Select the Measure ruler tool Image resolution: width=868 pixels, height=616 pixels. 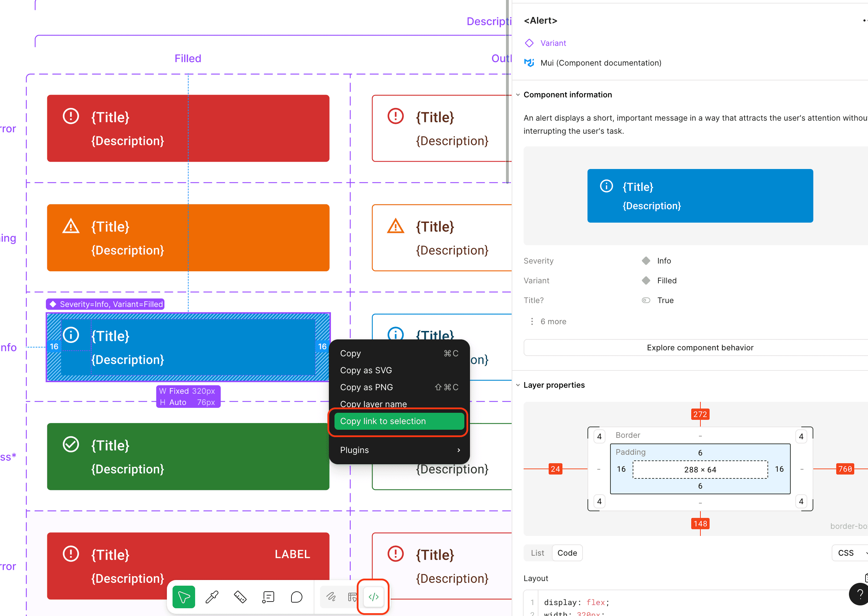[240, 597]
